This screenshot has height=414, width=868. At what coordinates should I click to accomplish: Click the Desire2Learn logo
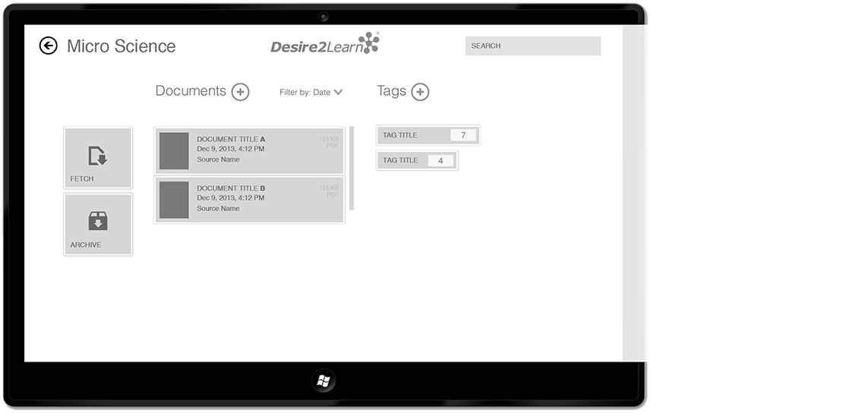click(x=324, y=45)
